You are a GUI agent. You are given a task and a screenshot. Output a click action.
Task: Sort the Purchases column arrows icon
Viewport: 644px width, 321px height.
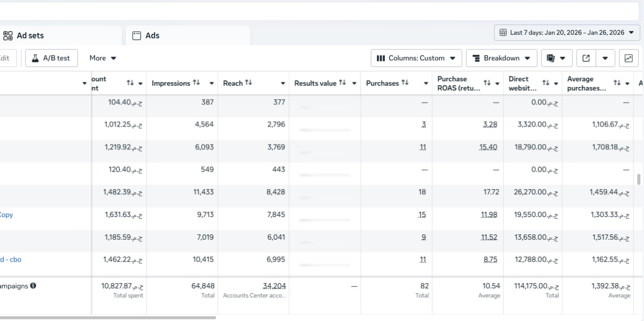(x=405, y=83)
